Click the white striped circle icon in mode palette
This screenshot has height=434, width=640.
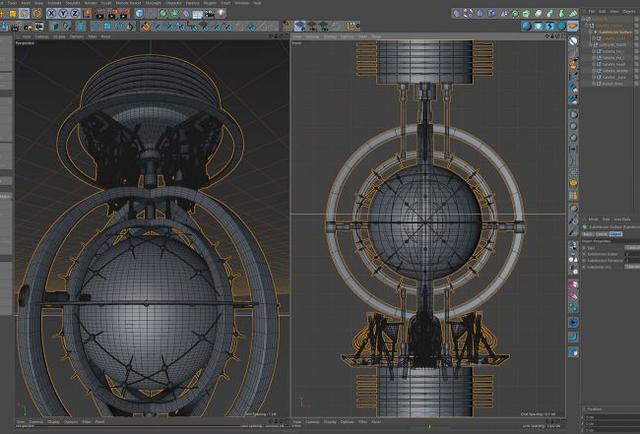[x=573, y=41]
